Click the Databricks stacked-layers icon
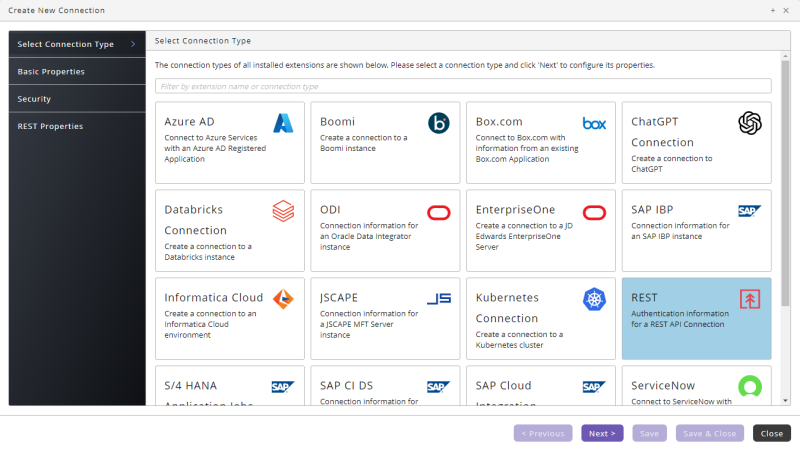800x450 pixels. (x=283, y=211)
